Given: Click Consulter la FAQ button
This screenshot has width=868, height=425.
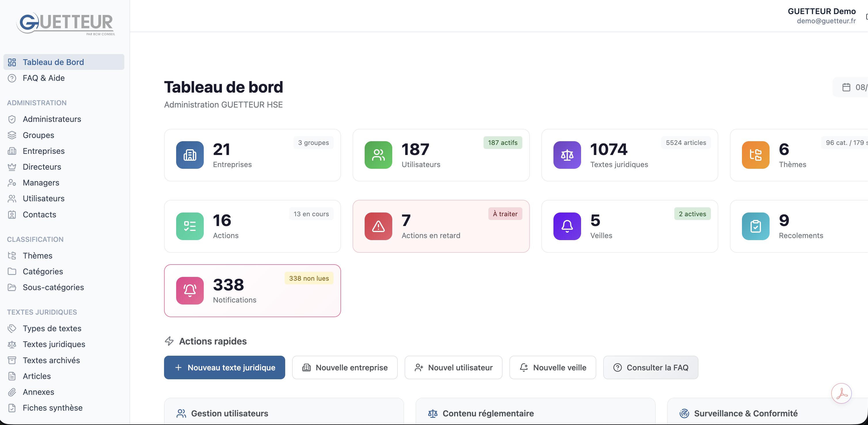Looking at the screenshot, I should pyautogui.click(x=650, y=367).
